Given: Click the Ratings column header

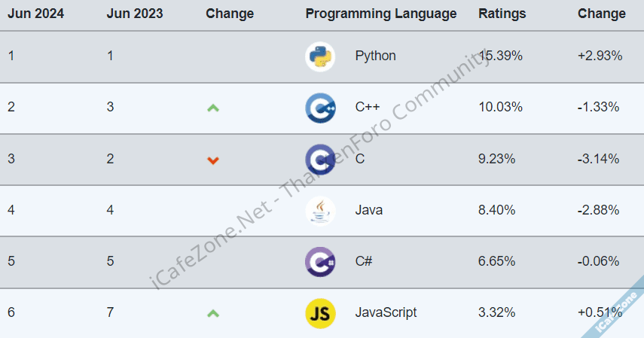Looking at the screenshot, I should (x=502, y=14).
